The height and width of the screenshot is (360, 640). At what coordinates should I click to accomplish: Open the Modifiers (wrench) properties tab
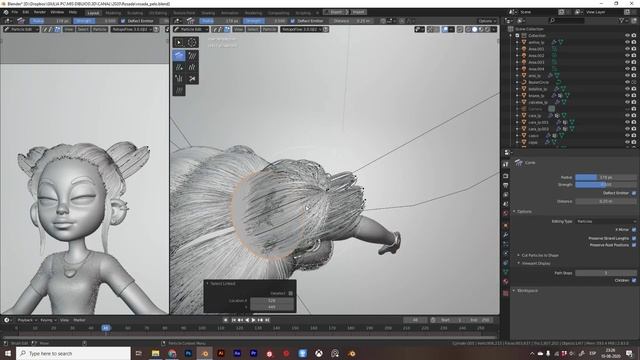tap(506, 235)
